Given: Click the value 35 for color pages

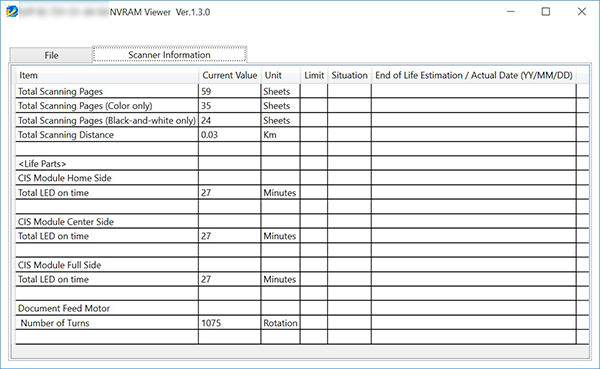Looking at the screenshot, I should [x=206, y=106].
